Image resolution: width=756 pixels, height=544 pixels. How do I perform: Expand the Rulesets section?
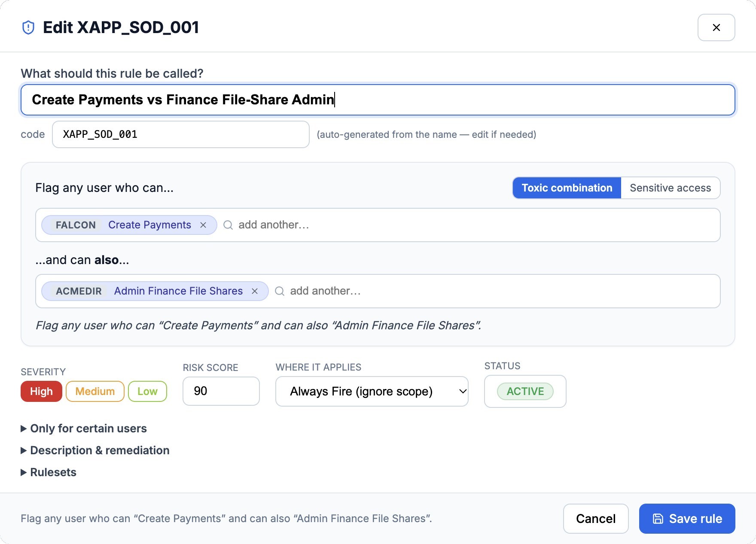coord(49,472)
